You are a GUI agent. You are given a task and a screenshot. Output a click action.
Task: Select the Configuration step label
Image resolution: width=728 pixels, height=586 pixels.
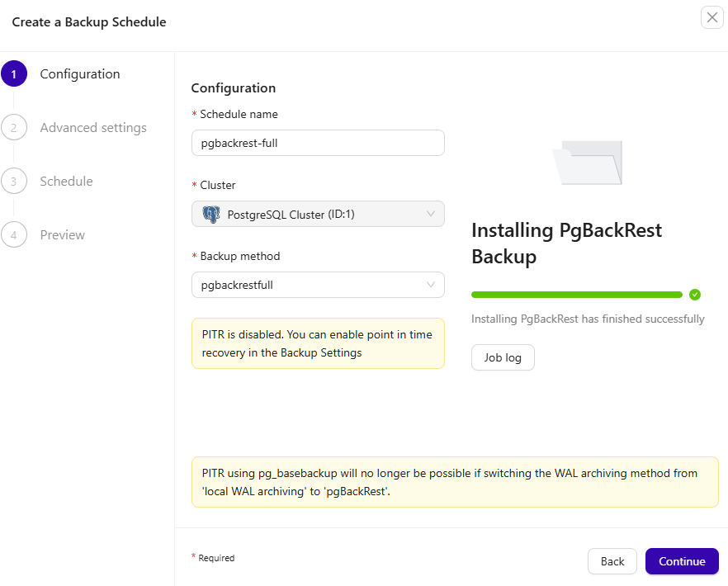tap(80, 74)
